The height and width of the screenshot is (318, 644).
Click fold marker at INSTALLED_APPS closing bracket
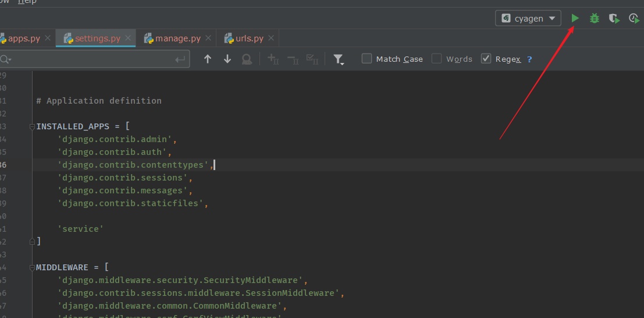coord(32,242)
